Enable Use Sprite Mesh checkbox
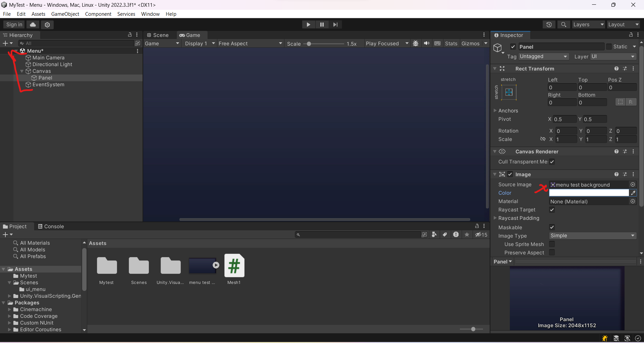This screenshot has height=343, width=644. [552, 244]
